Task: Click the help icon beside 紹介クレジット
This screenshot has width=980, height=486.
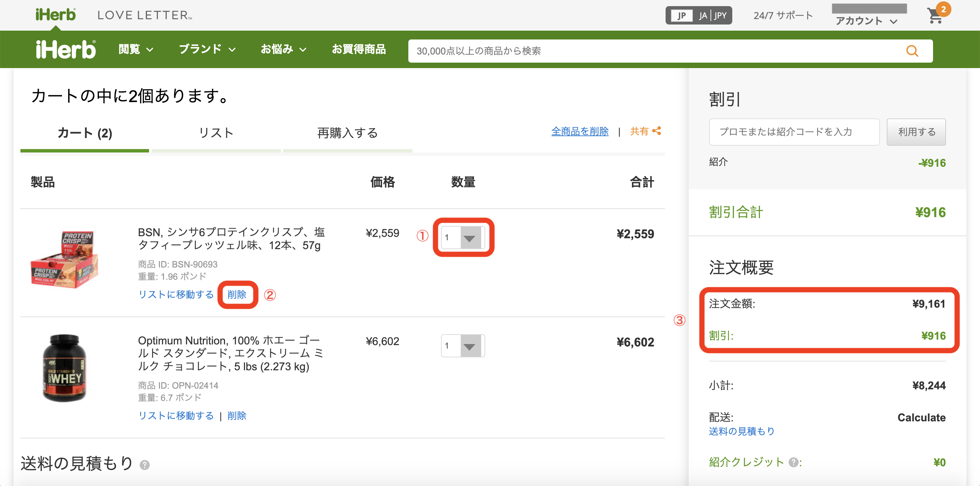Action: tap(793, 462)
